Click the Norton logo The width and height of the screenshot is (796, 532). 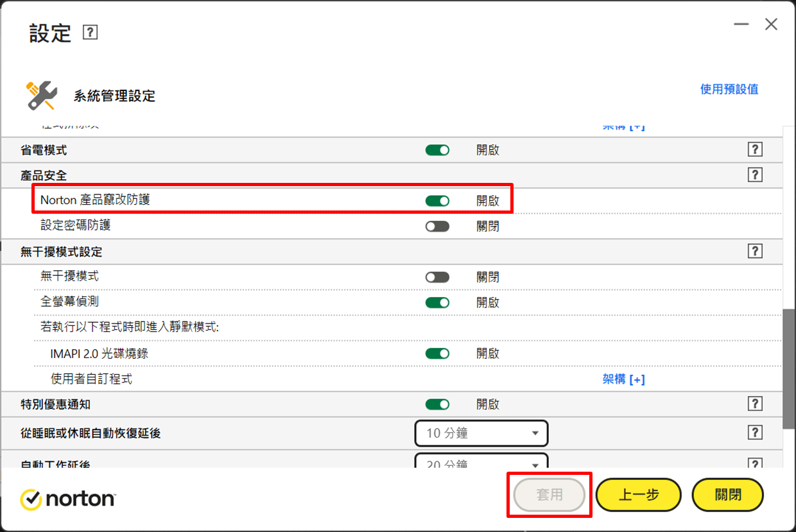point(68,499)
